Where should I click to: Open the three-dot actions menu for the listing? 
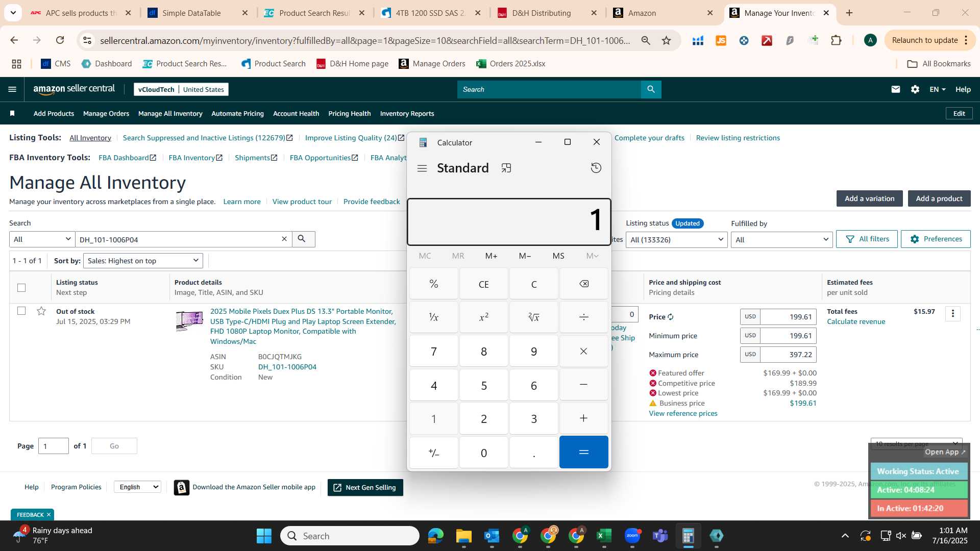[x=953, y=313]
